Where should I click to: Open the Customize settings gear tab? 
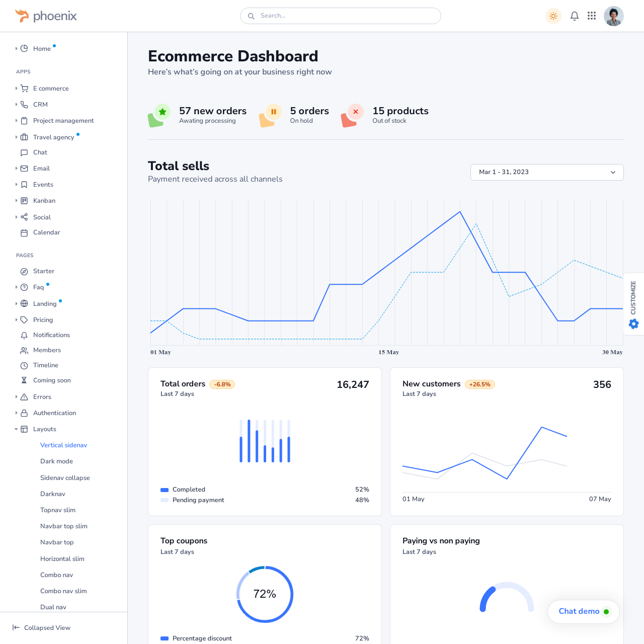pyautogui.click(x=633, y=324)
